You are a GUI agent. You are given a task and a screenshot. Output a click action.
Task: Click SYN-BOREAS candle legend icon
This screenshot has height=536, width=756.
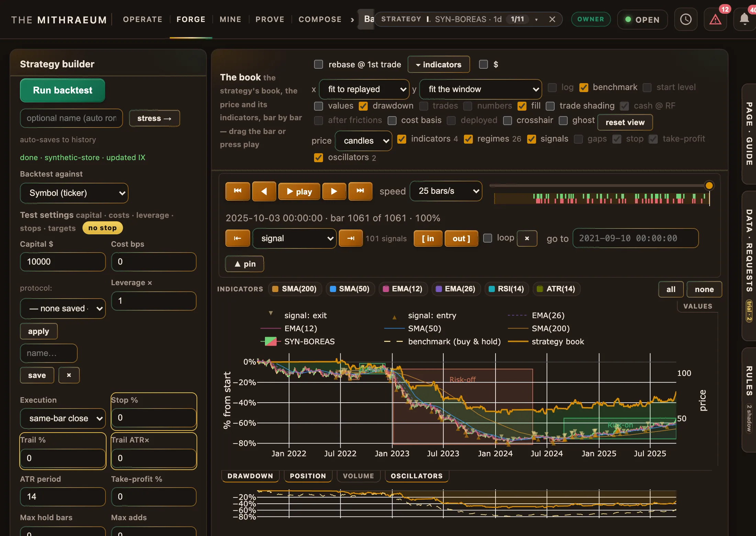tap(270, 342)
